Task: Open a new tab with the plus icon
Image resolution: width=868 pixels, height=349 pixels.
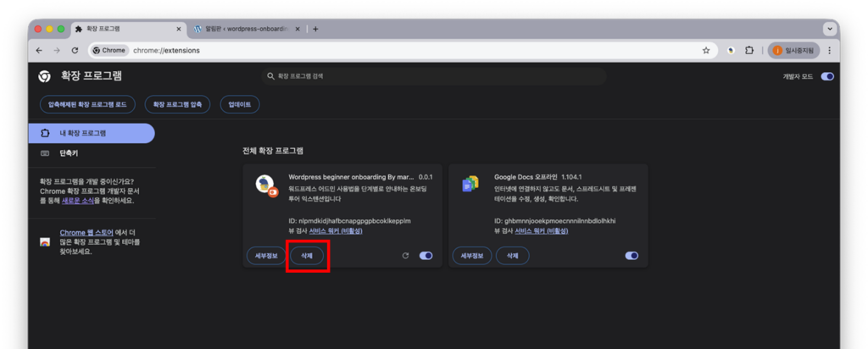Action: 315,29
